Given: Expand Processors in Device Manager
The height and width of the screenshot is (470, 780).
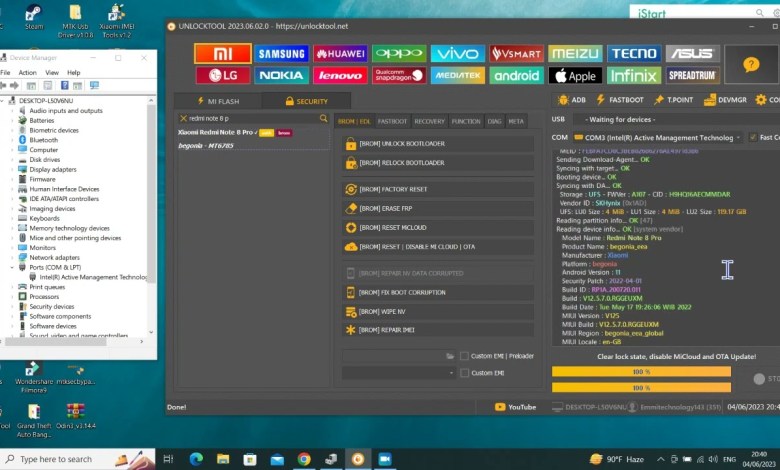Looking at the screenshot, I should tap(12, 297).
